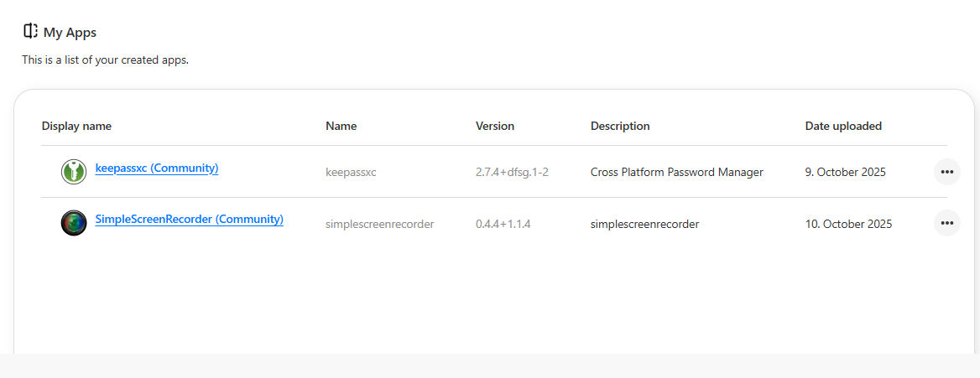
Task: Click the SimpleScreenRecorder lens app icon
Action: [74, 223]
